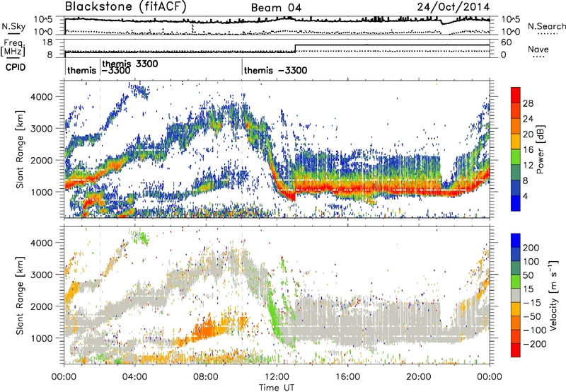Pick the orange segment of Power colorbar
The width and height of the screenshot is (566, 392).
516,127
